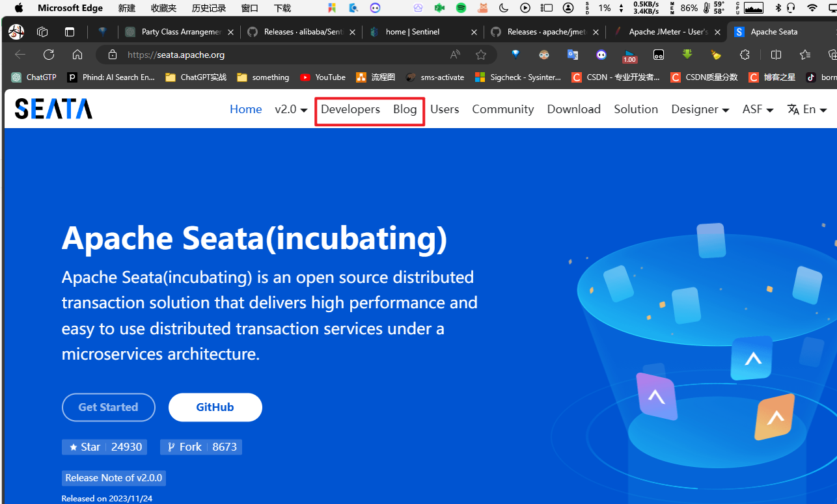Click the Get Started button
Viewport: 837px width, 504px height.
click(x=109, y=407)
